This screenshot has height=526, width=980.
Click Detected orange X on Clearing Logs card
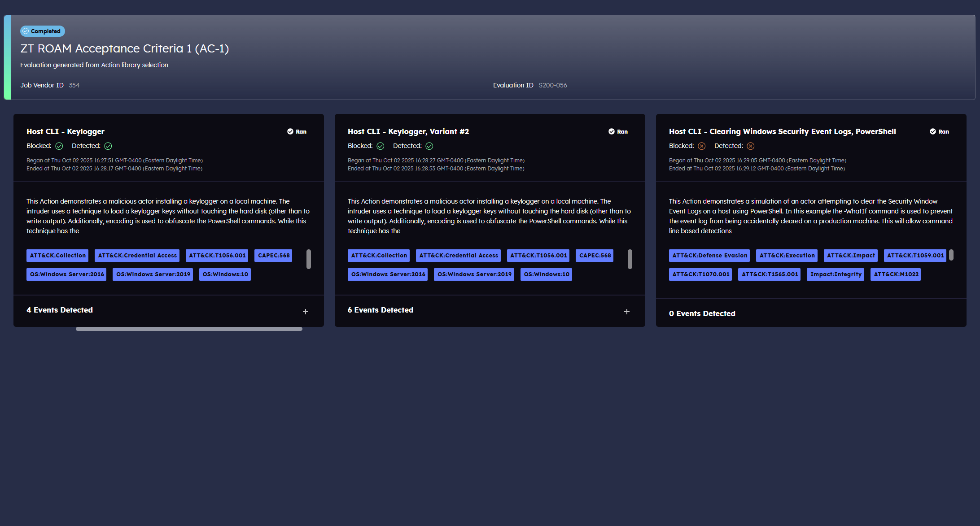click(751, 146)
